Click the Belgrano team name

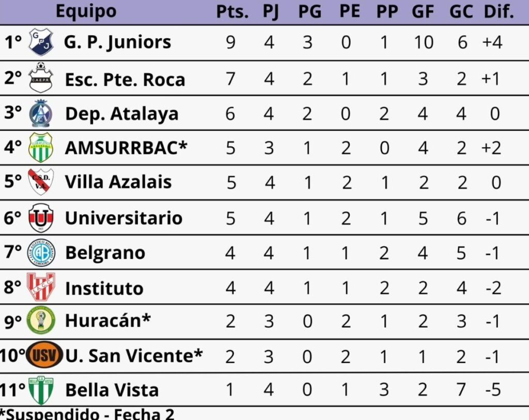[105, 253]
